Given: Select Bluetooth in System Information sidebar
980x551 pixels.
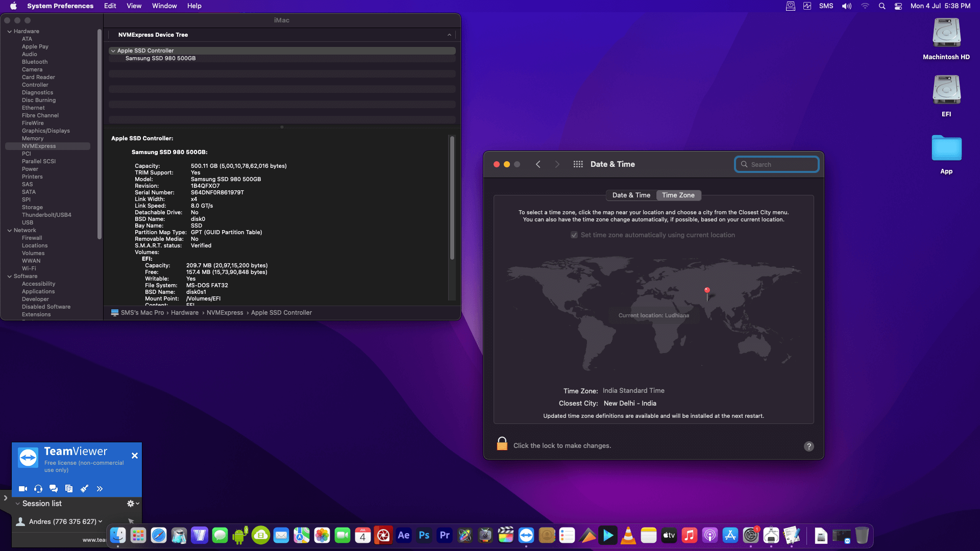Looking at the screenshot, I should coord(35,62).
